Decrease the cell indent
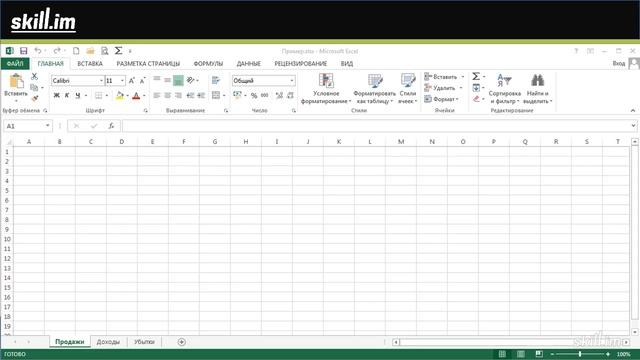The width and height of the screenshot is (640, 360). (x=190, y=95)
